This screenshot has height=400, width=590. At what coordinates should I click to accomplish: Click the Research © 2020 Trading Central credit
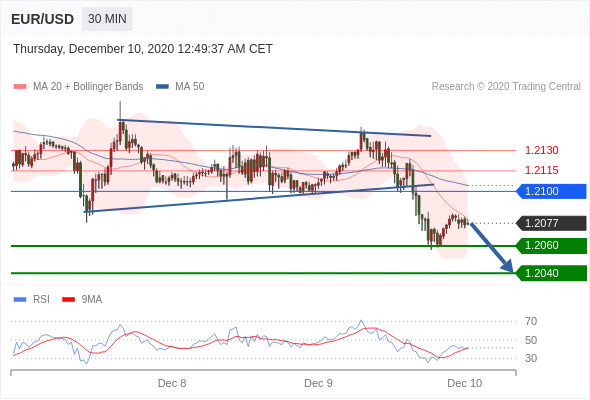[506, 87]
